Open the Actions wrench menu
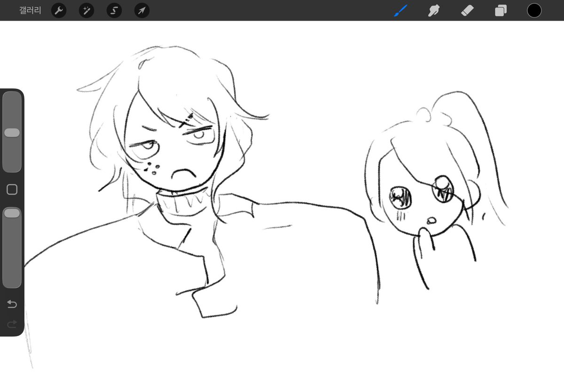The image size is (564, 392). point(59,10)
